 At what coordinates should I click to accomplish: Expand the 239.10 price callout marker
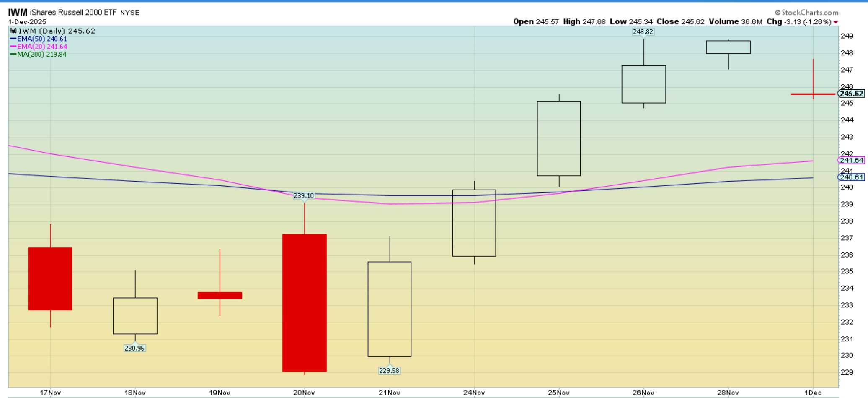click(304, 195)
